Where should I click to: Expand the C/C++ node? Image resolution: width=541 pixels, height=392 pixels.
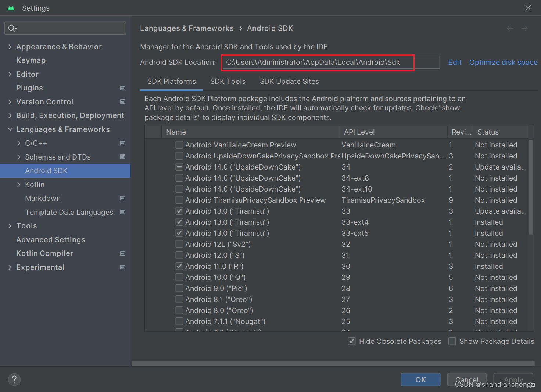click(19, 143)
